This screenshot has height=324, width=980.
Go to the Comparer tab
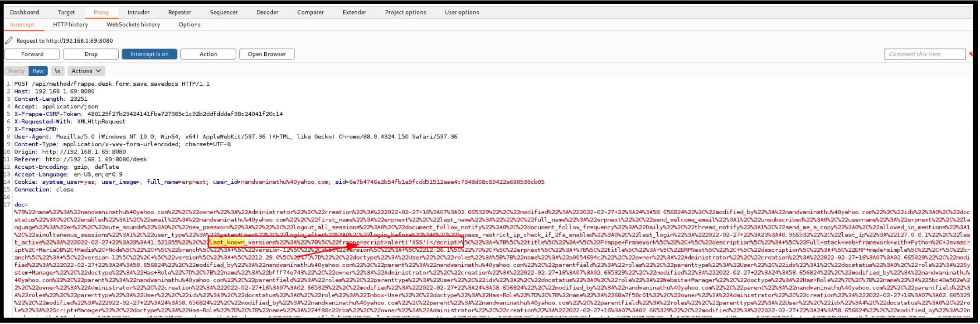(310, 12)
